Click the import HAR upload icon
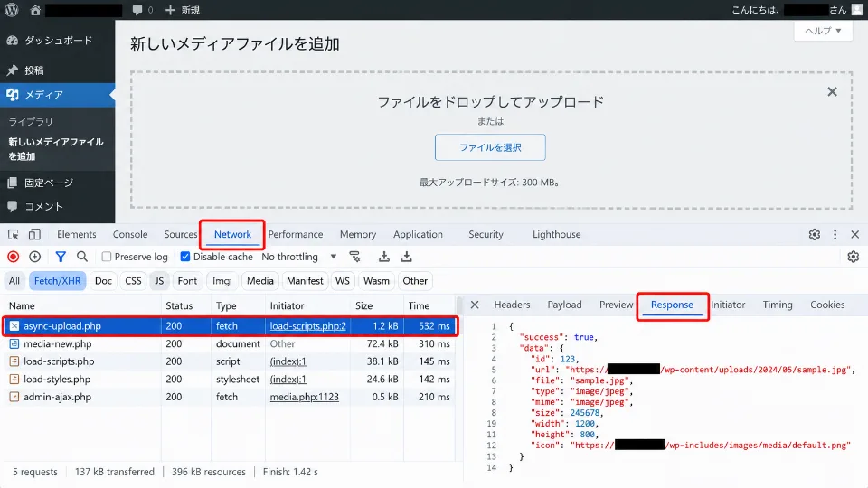The height and width of the screenshot is (488, 868). (x=383, y=257)
